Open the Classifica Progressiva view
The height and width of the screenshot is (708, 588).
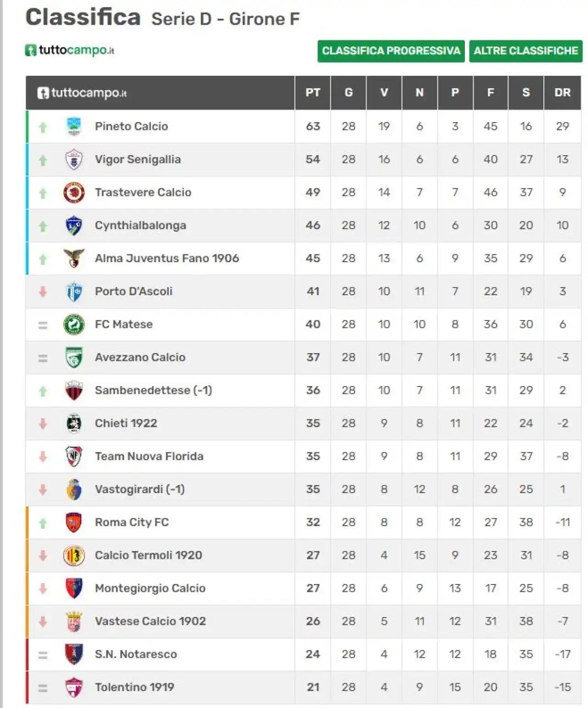click(x=391, y=51)
